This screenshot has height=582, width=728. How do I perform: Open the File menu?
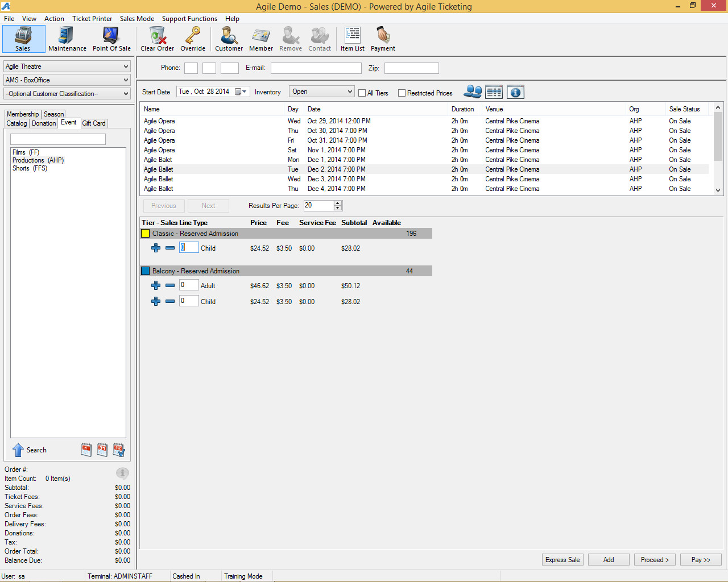coord(9,19)
